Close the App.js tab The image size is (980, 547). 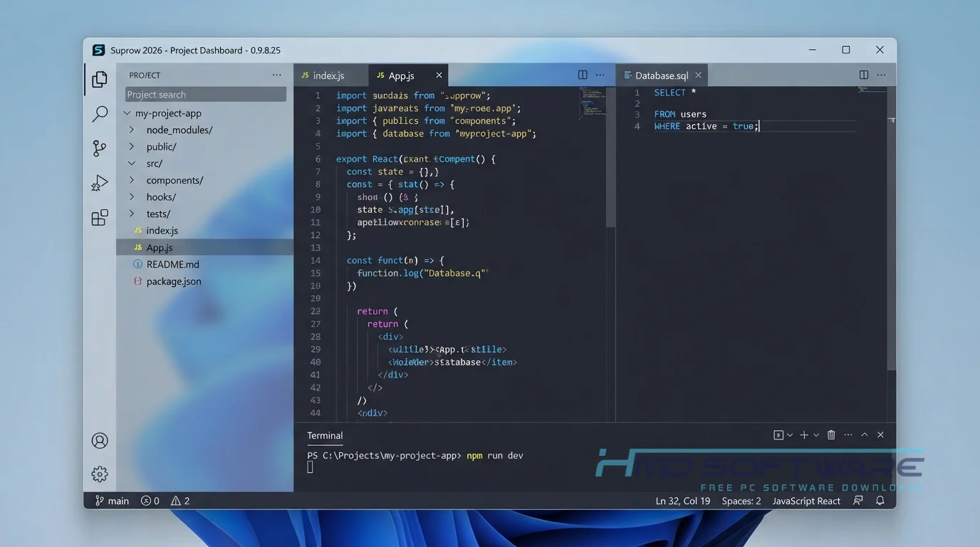(x=439, y=75)
